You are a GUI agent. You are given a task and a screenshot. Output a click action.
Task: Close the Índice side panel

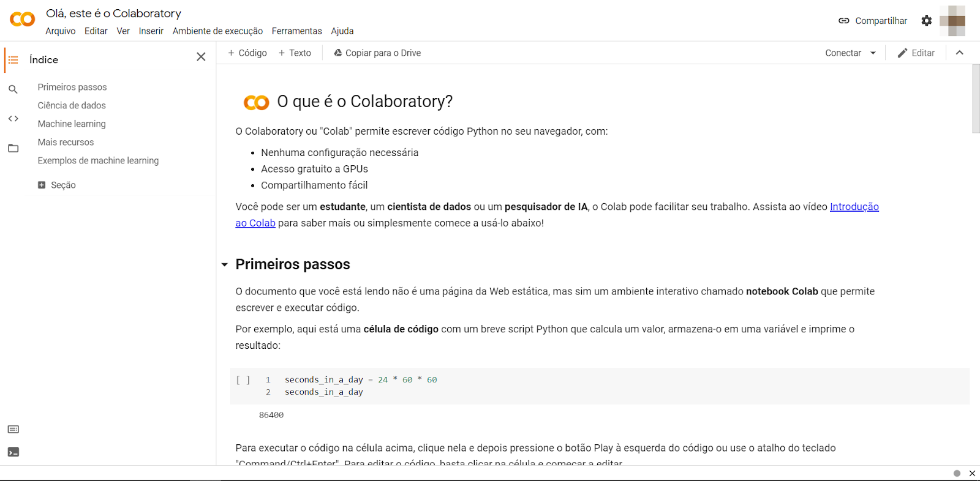[x=201, y=57]
